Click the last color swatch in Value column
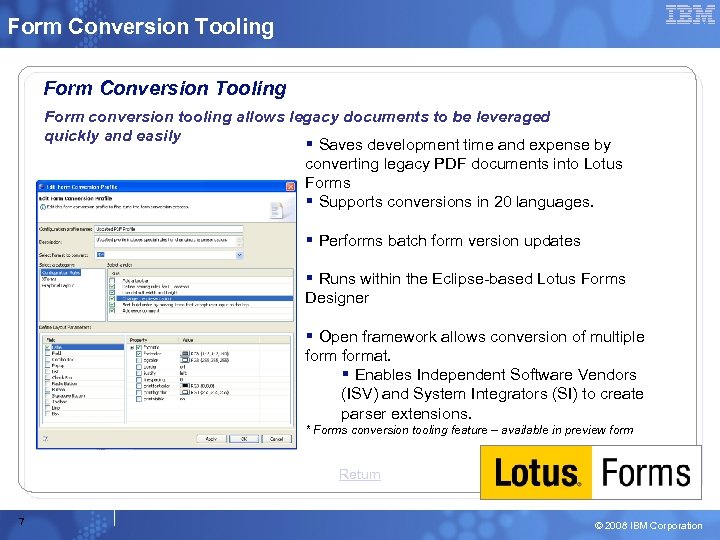Viewport: 720px width, 540px height. (185, 392)
